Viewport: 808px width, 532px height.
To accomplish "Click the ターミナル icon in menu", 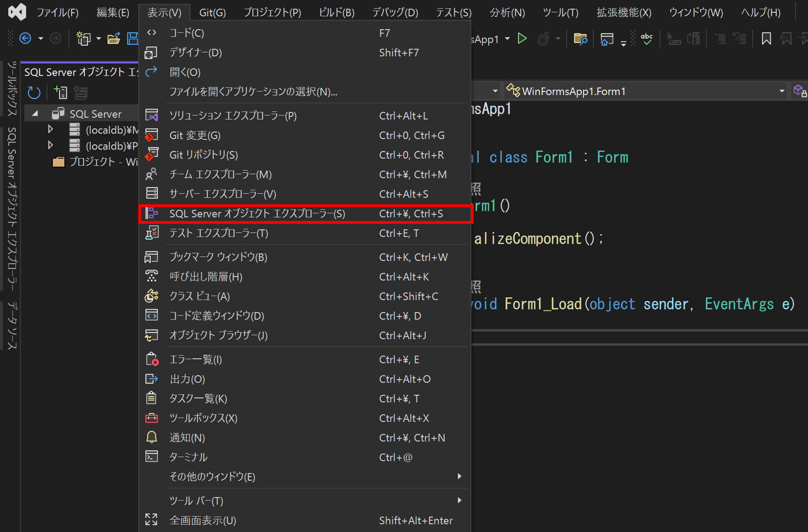I will pyautogui.click(x=152, y=457).
